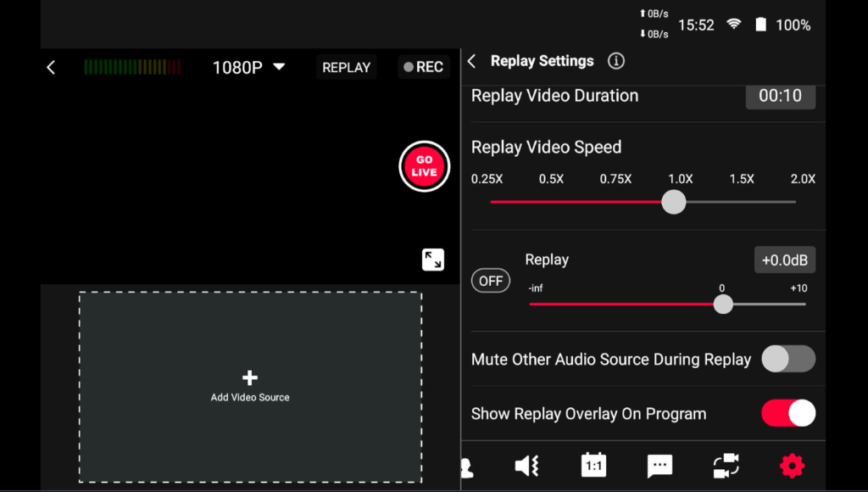Set replay speed to 0.25X
The image size is (868, 492).
tap(487, 179)
